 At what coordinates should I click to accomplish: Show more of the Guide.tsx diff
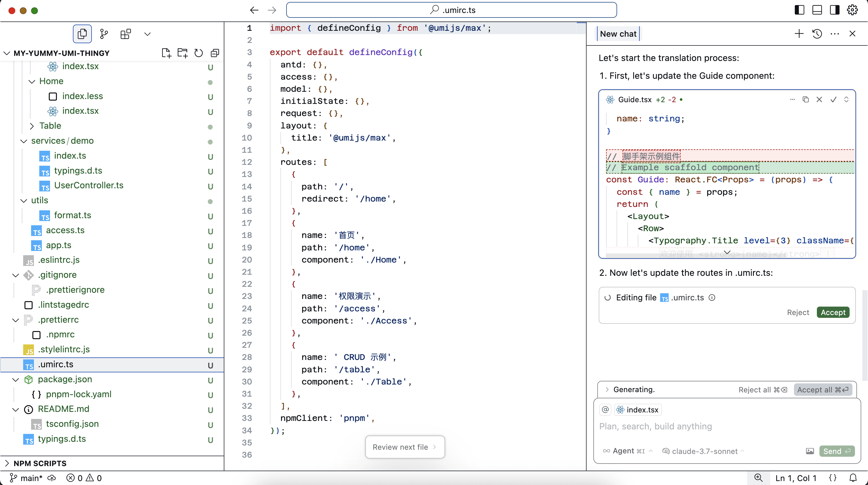pyautogui.click(x=727, y=252)
